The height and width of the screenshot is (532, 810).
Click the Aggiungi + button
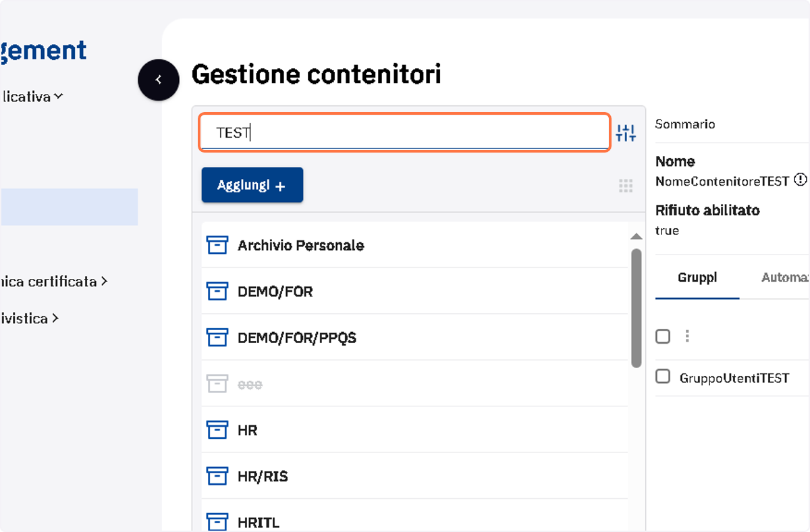(252, 185)
